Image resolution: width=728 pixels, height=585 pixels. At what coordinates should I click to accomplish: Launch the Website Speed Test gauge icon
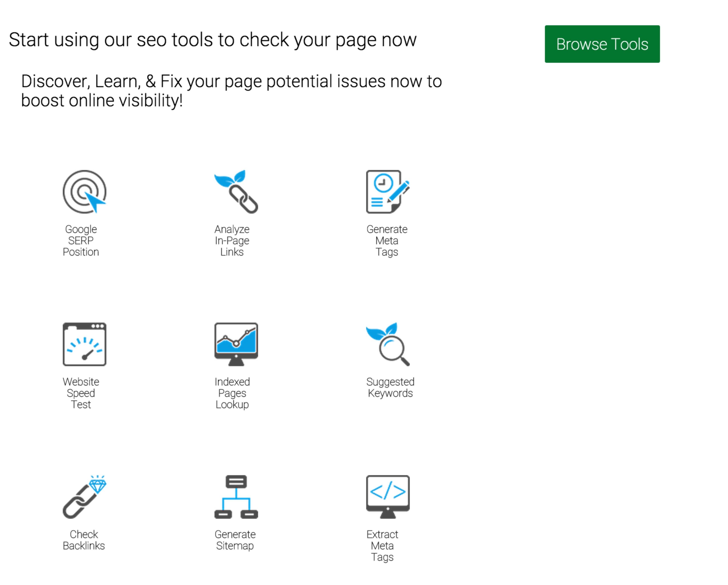click(84, 344)
